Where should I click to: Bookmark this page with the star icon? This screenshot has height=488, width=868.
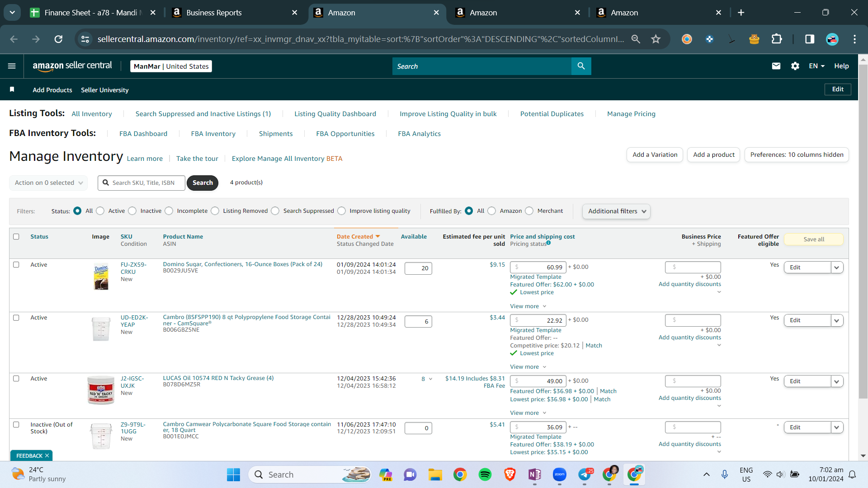click(x=656, y=39)
